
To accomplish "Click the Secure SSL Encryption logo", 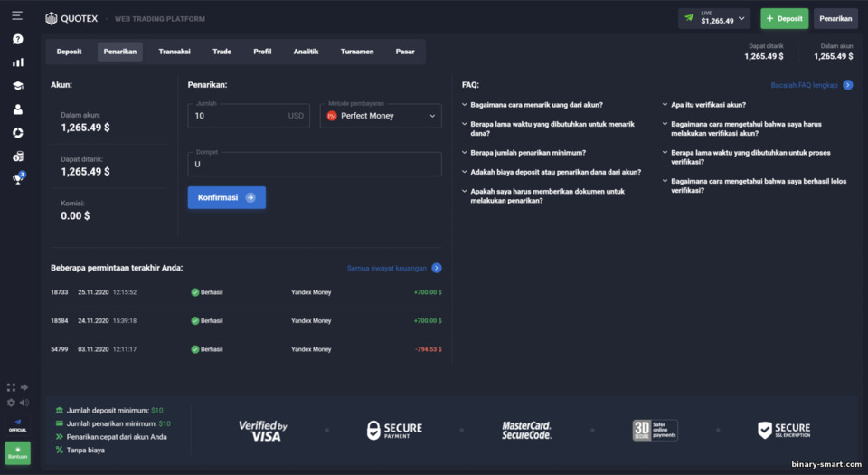I will [x=784, y=430].
